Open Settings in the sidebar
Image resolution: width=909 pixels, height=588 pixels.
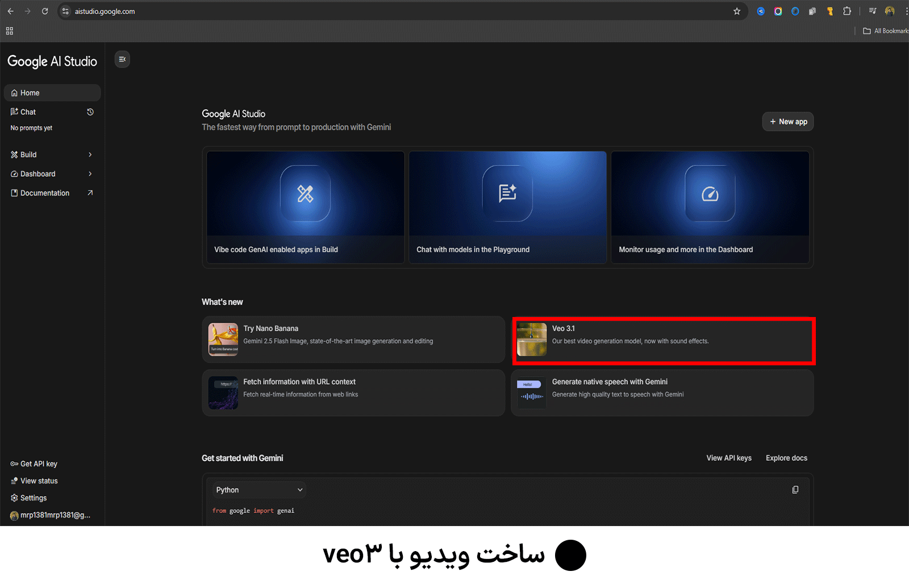tap(33, 498)
